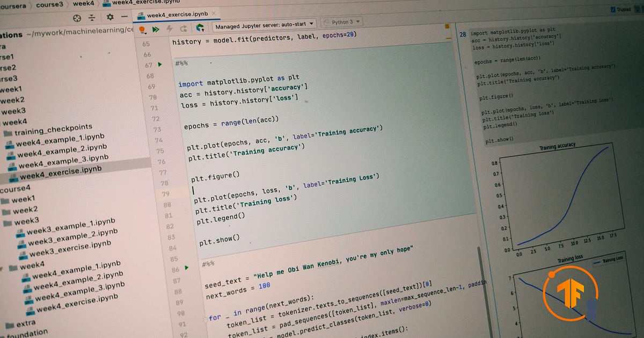Restart the kernel via the lightning icon
The height and width of the screenshot is (338, 644).
coord(169,30)
